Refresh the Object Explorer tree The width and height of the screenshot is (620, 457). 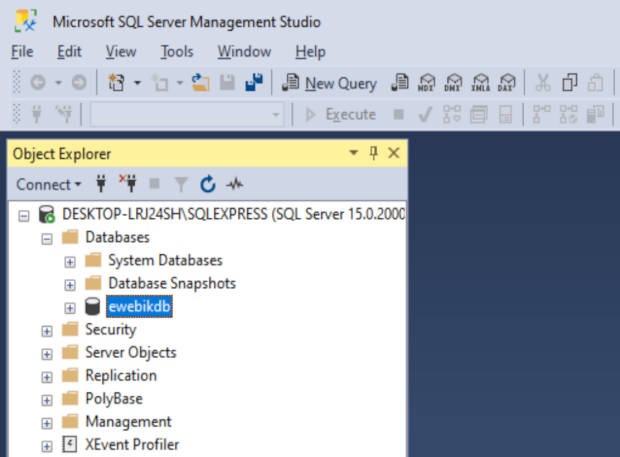[x=208, y=184]
